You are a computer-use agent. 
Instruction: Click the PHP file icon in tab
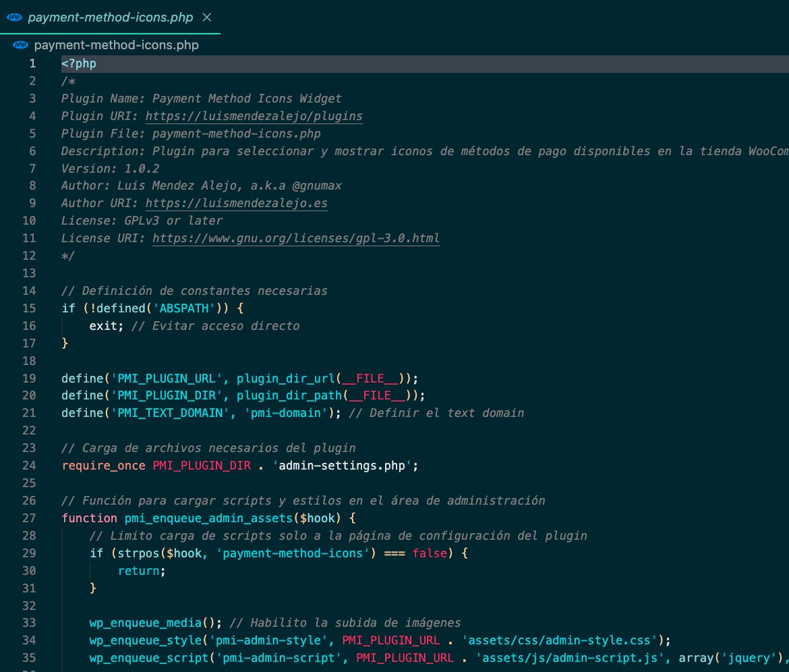[14, 17]
